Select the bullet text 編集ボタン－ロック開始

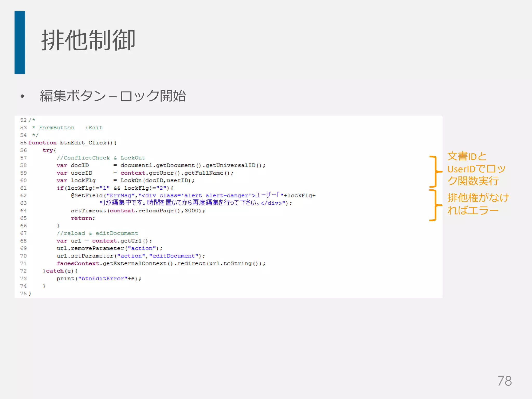click(113, 96)
